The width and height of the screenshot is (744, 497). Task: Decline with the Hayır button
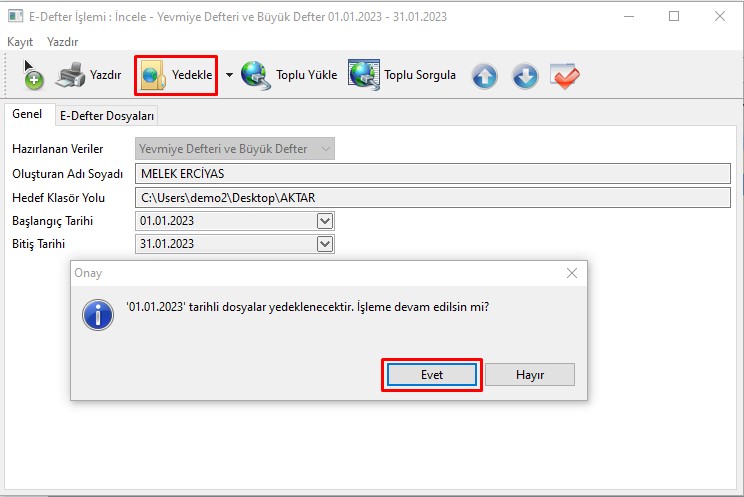click(x=529, y=374)
